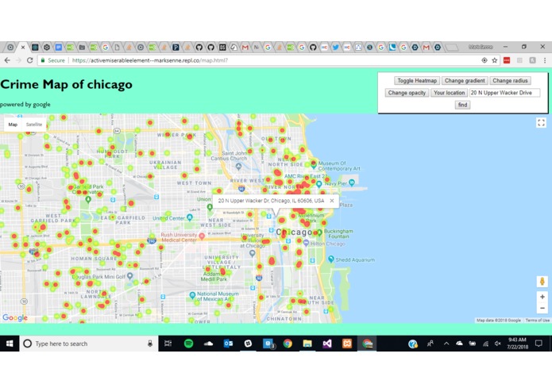The image size is (552, 392).
Task: Click the URL in the address bar
Action: (x=150, y=60)
